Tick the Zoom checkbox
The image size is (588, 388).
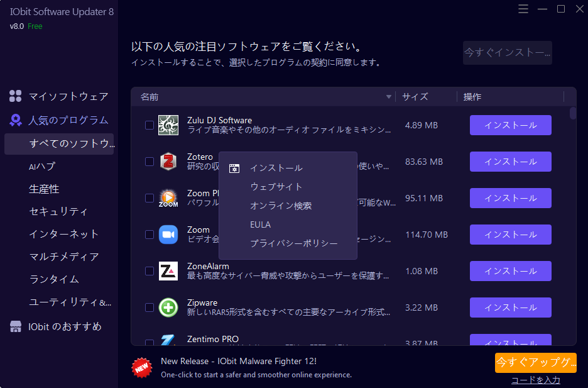point(150,235)
